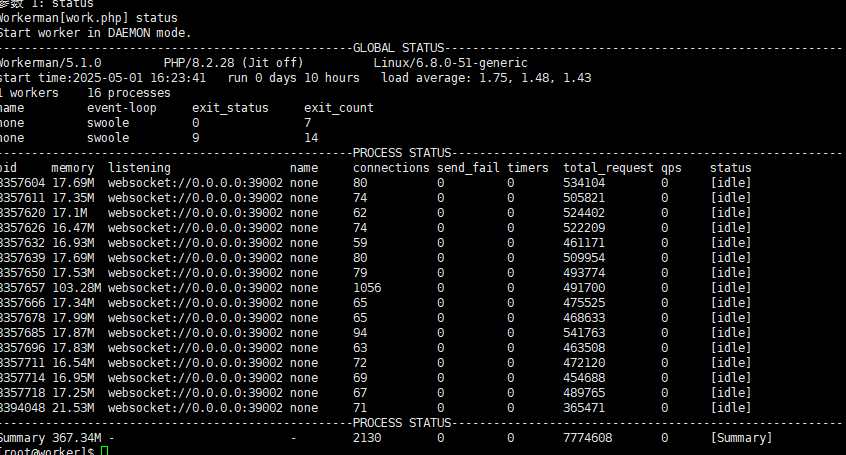Click Summary total request 7774608

[x=588, y=438]
